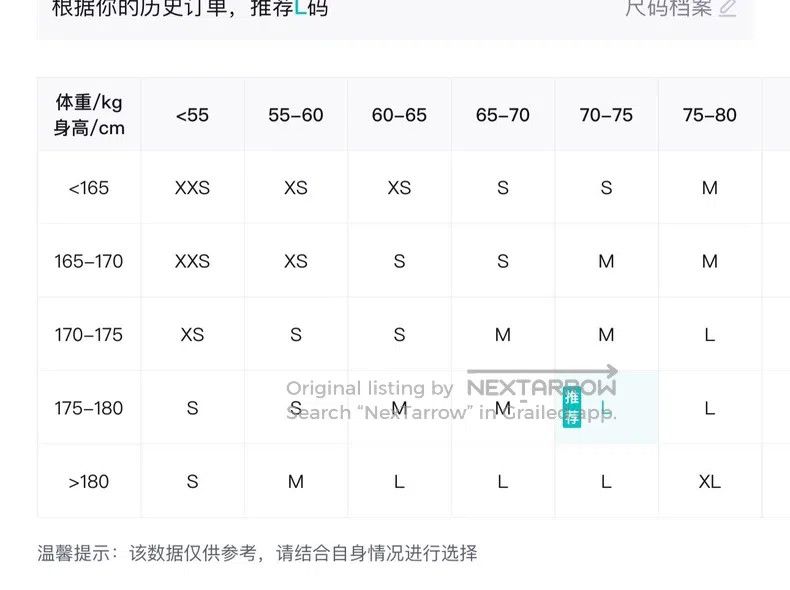Tap the teal 推荐 recommended badge
The image size is (790, 590).
572,407
